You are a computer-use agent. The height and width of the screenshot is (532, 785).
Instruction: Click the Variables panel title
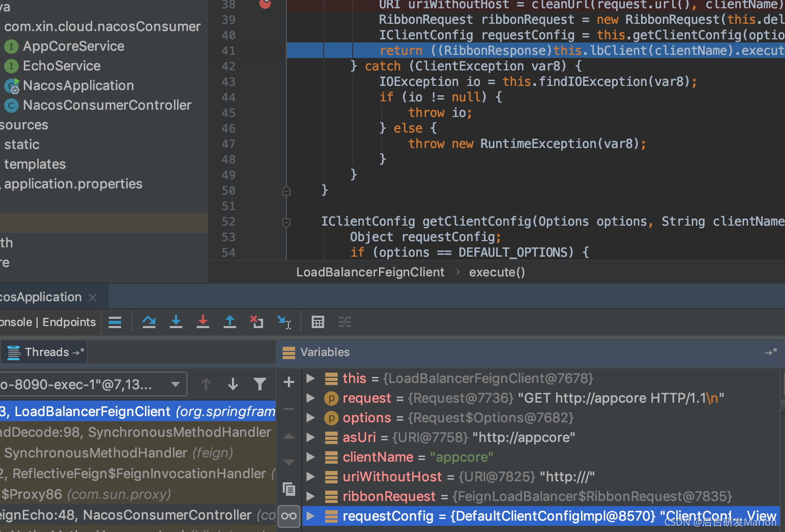(325, 352)
